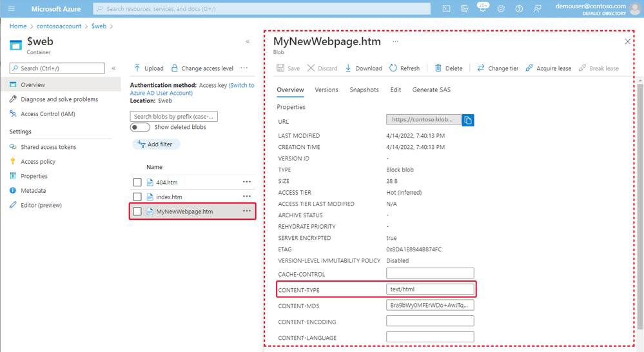This screenshot has width=644, height=352.
Task: Open more options for index.htm
Action: click(246, 197)
